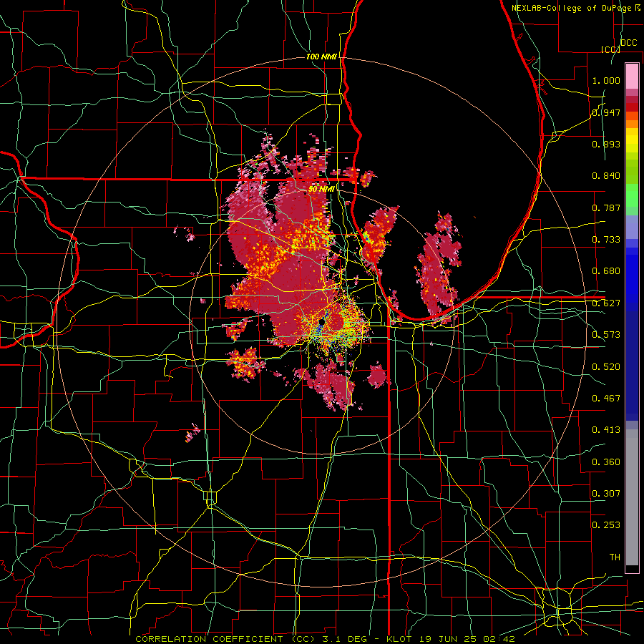
Task: Select the 0.947 legend value
Action: tap(606, 112)
